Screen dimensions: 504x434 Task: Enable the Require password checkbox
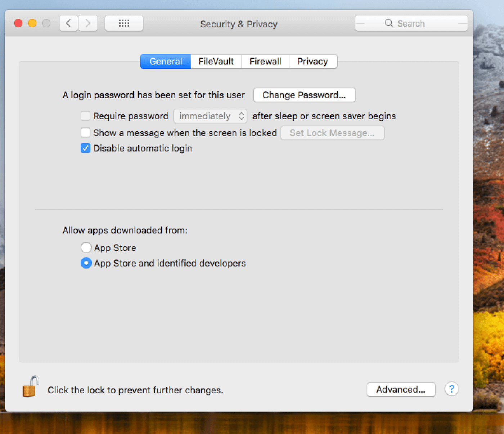coord(85,116)
